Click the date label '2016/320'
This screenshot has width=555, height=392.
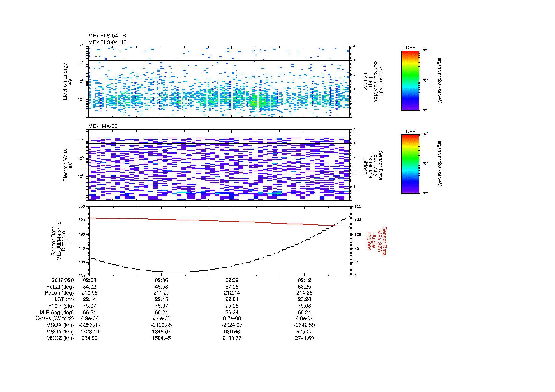tap(63, 280)
